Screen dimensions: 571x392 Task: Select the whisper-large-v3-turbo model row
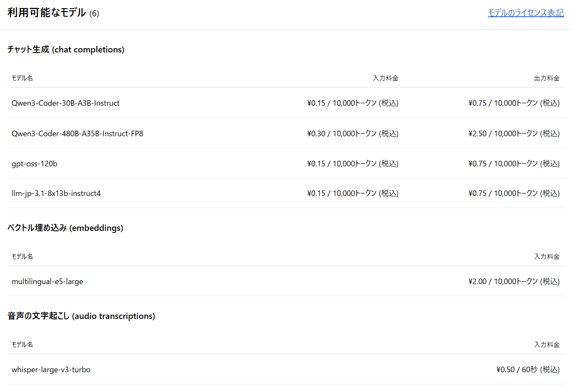point(285,369)
